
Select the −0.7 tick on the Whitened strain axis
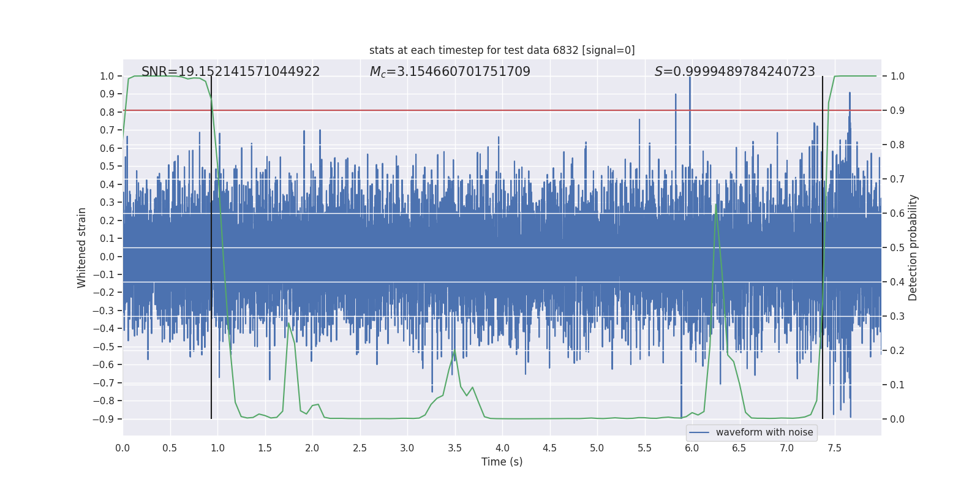(x=104, y=383)
